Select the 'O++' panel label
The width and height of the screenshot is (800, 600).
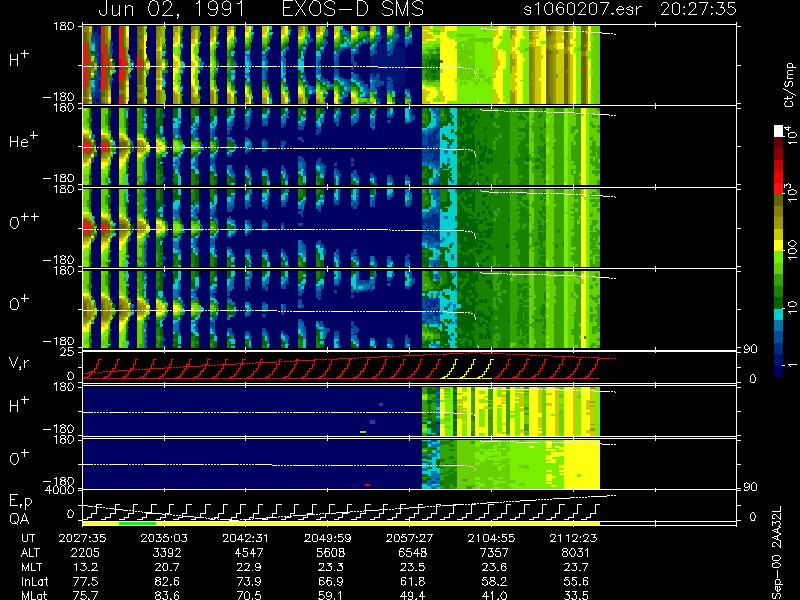point(23,221)
